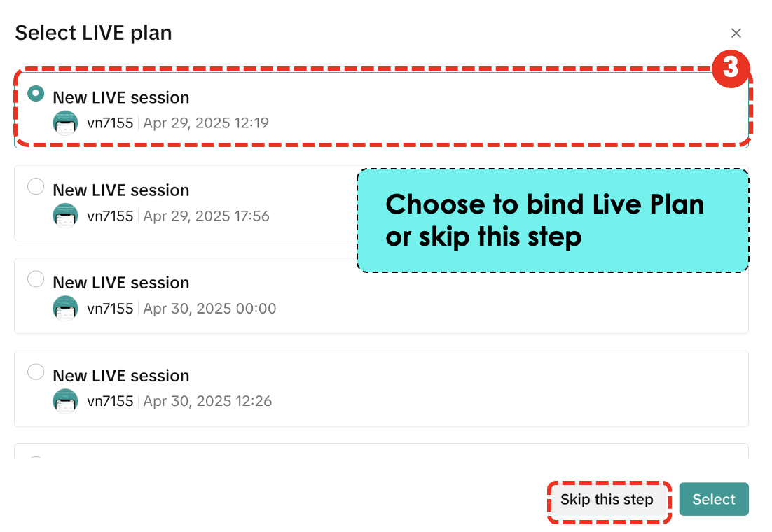Click the Choose to bind Live Plan callout
Image resolution: width=772 pixels, height=532 pixels.
tap(553, 220)
